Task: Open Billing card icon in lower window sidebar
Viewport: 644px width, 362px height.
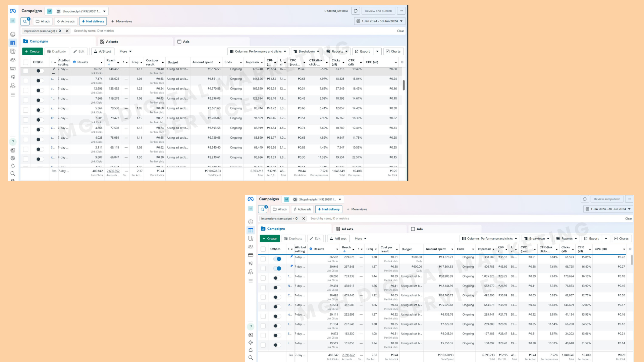Action: tap(251, 255)
